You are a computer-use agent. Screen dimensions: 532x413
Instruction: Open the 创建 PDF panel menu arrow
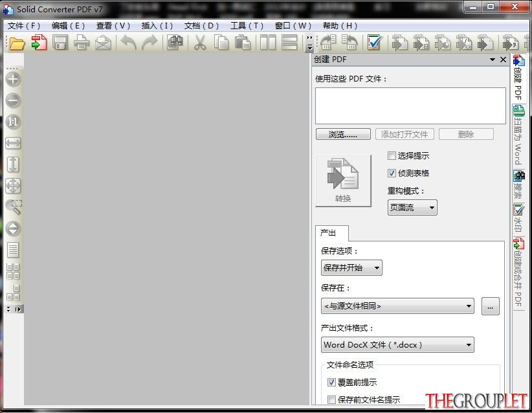493,60
